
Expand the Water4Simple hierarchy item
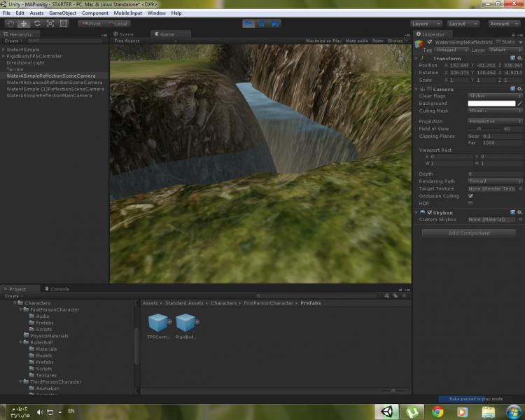3,50
